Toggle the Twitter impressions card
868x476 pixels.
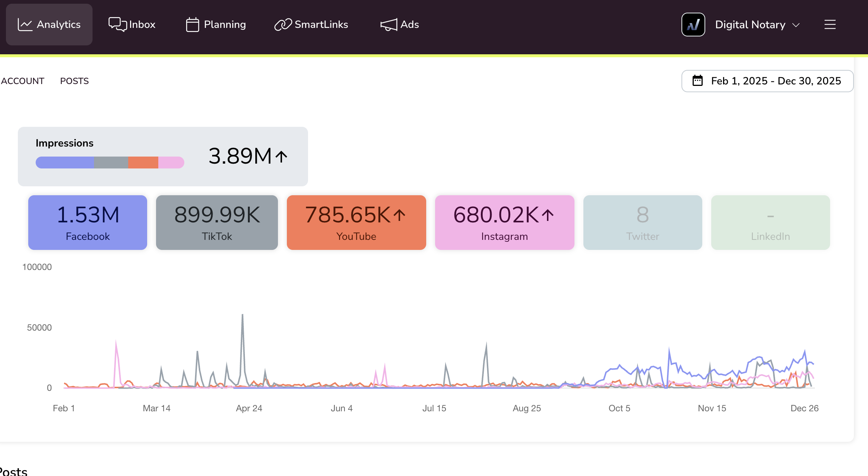click(x=642, y=222)
